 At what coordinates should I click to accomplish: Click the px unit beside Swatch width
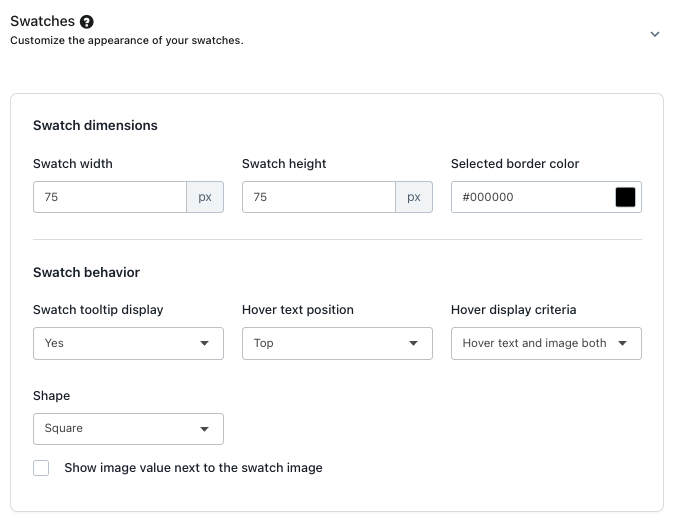point(205,197)
